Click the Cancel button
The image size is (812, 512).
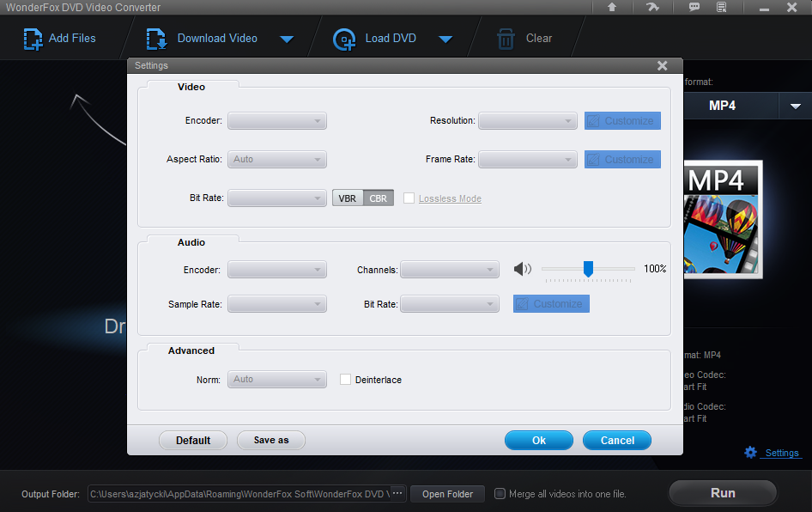(x=617, y=440)
